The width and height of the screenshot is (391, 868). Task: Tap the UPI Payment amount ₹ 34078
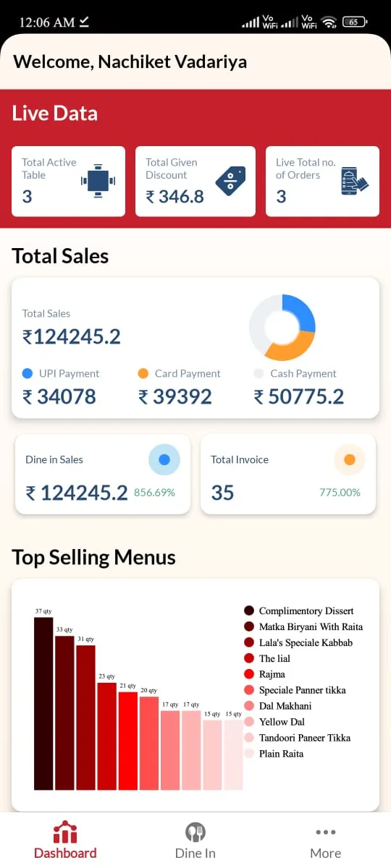point(59,396)
